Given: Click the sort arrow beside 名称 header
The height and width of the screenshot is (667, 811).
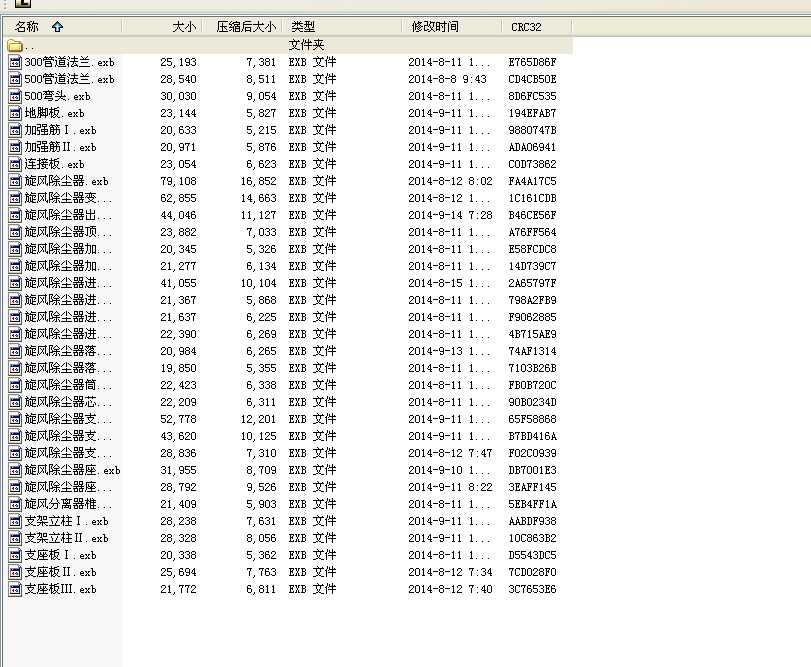Looking at the screenshot, I should [x=57, y=26].
